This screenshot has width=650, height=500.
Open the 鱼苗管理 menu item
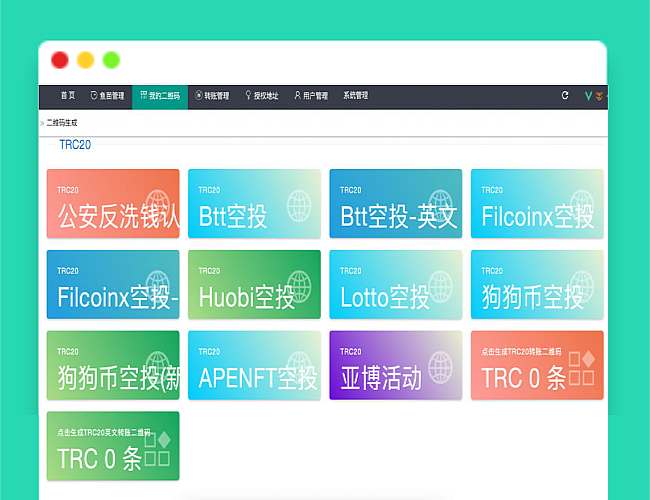tap(107, 96)
